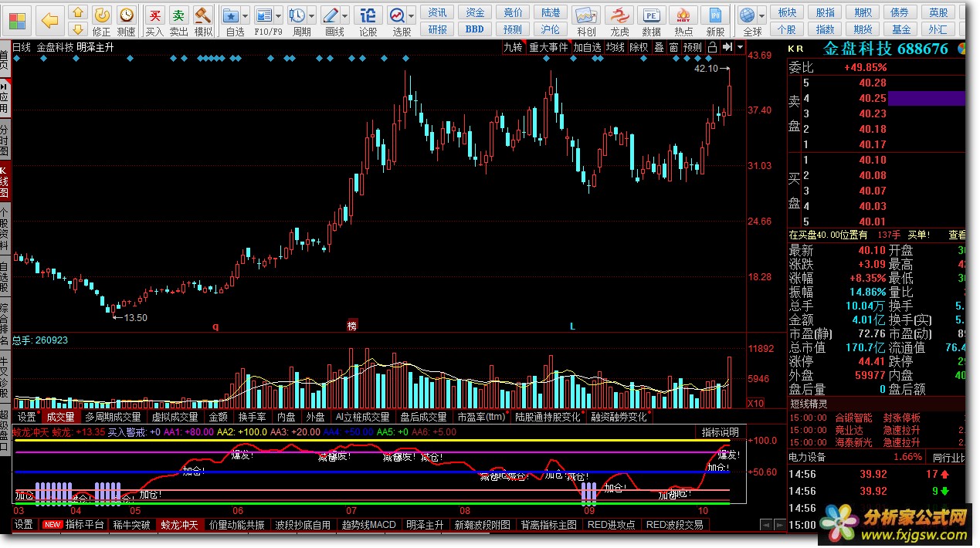Click the lock icon above the chart
Screen dimensions: 980x548
[712, 47]
